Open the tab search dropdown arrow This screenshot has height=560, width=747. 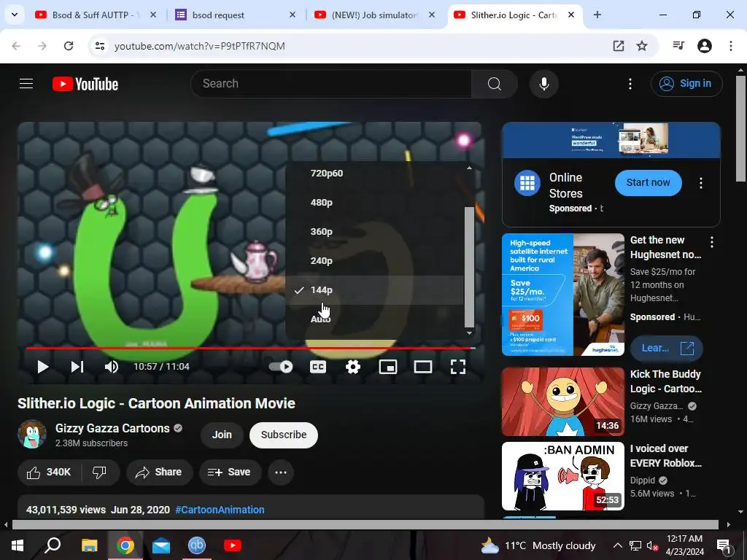[15, 15]
